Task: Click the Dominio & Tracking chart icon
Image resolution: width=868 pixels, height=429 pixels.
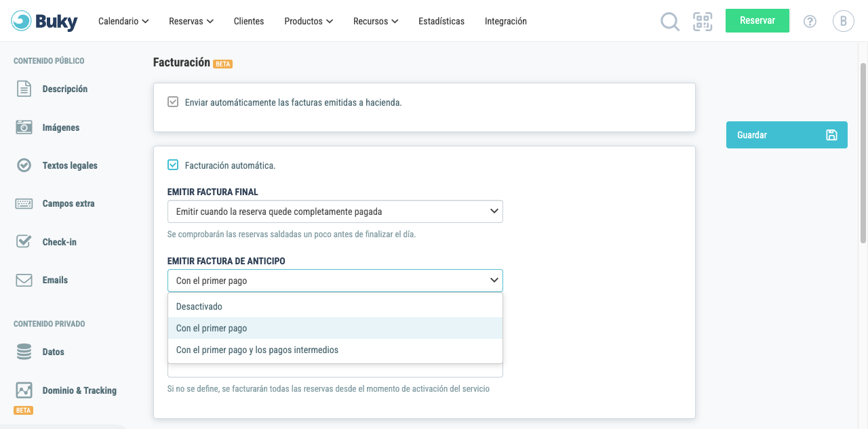Action: tap(24, 390)
